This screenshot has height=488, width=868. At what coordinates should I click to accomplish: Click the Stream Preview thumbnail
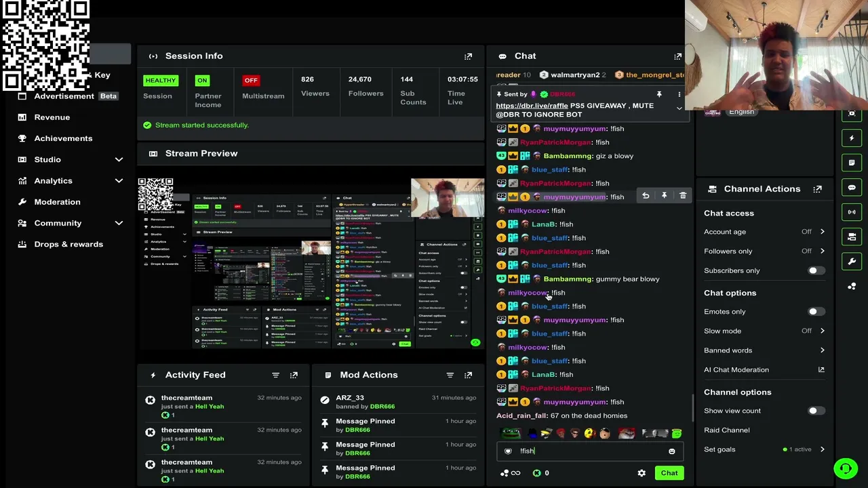pyautogui.click(x=311, y=263)
